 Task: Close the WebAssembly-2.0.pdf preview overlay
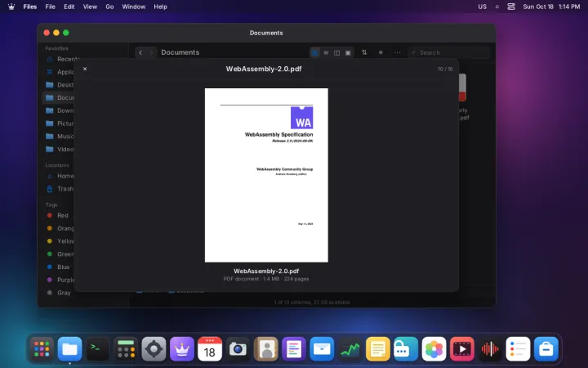[85, 69]
